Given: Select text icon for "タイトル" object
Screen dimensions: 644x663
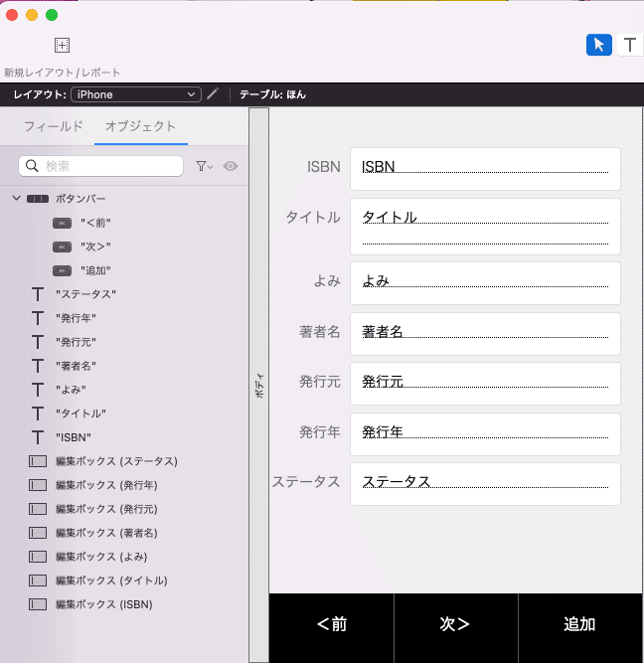Looking at the screenshot, I should tap(38, 414).
